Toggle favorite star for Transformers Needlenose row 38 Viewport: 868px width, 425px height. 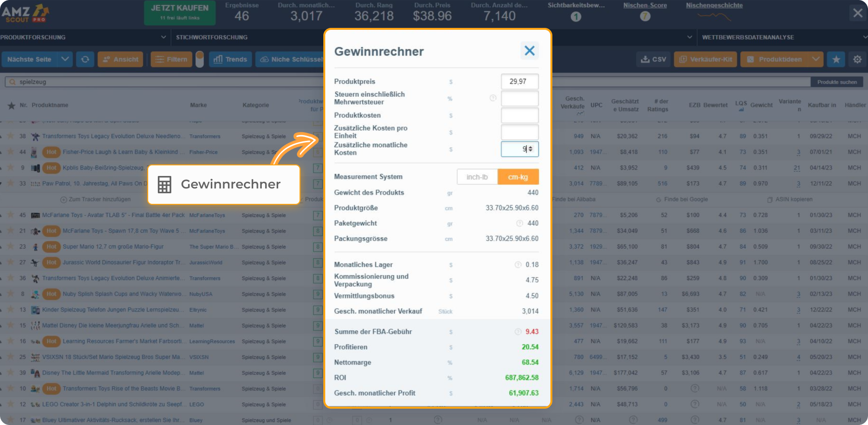click(x=10, y=136)
